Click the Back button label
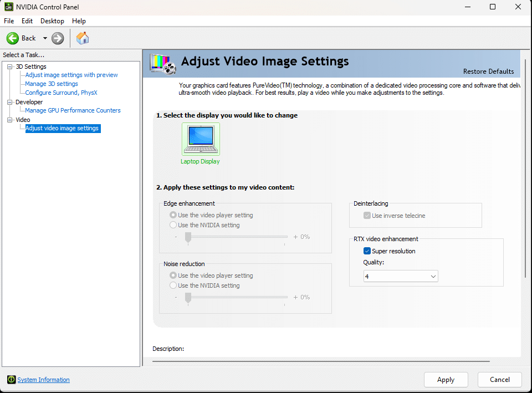Image resolution: width=532 pixels, height=393 pixels. (x=28, y=38)
